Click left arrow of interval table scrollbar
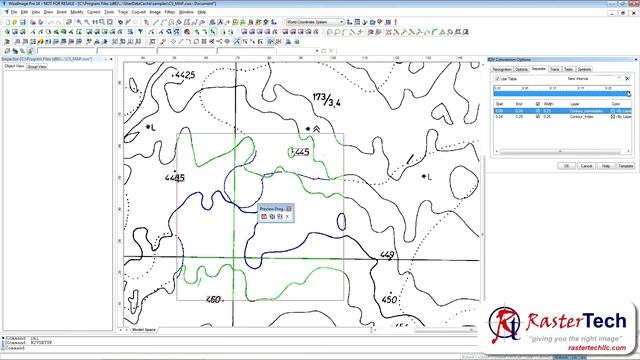This screenshot has height=360, width=640. (497, 151)
